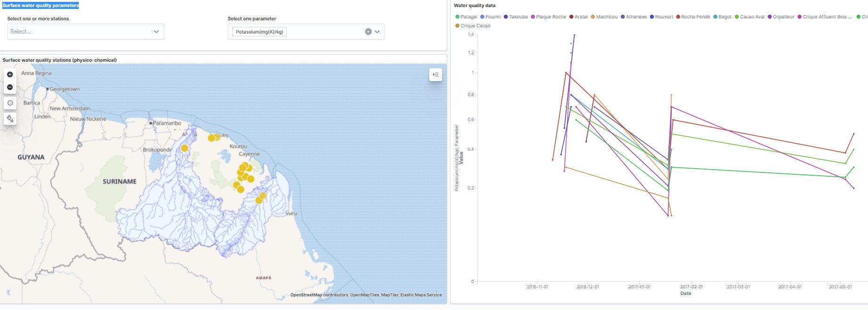868x310 pixels.
Task: Click Cayenne label on map
Action: (249, 154)
